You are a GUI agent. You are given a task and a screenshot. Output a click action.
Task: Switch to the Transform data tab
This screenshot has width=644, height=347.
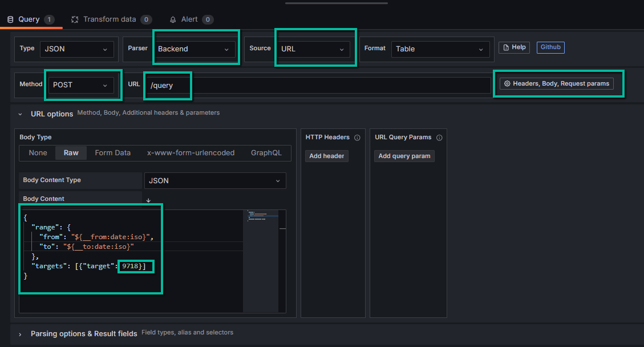pyautogui.click(x=110, y=19)
